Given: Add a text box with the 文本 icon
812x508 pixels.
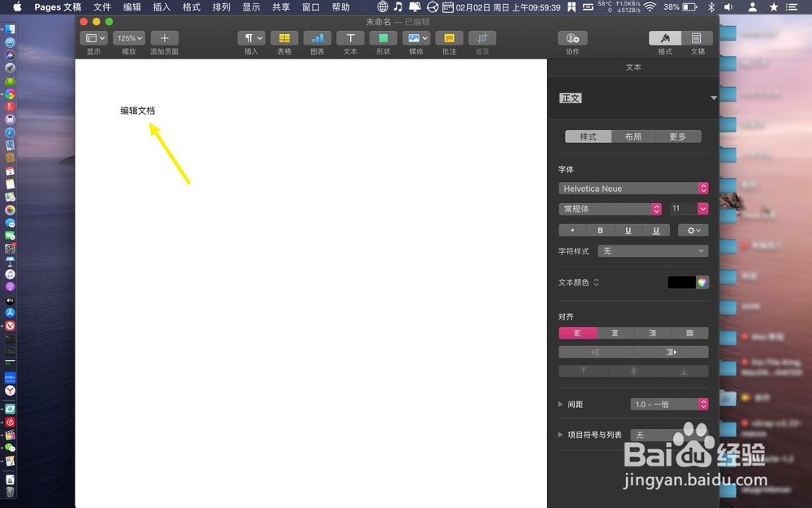Looking at the screenshot, I should click(350, 38).
